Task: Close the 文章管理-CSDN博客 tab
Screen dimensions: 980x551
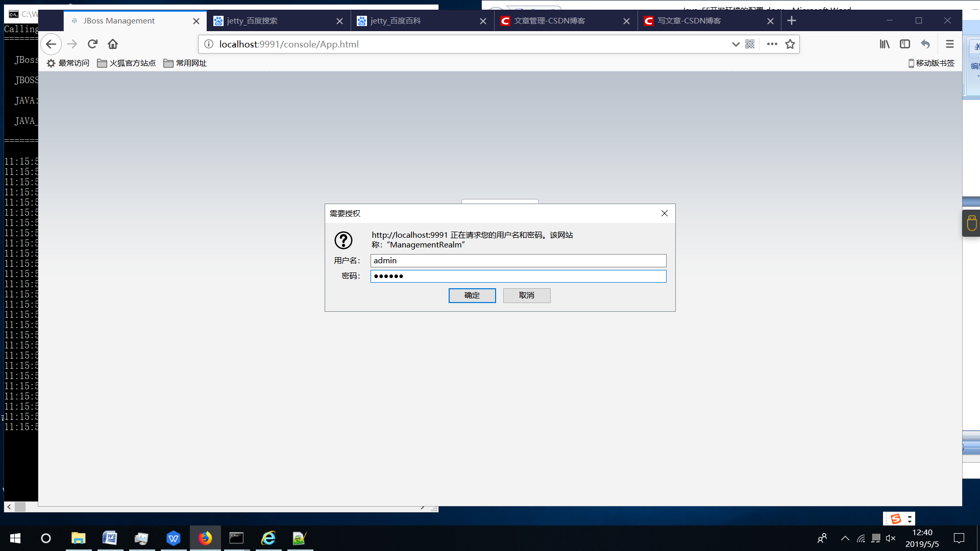Action: point(626,21)
